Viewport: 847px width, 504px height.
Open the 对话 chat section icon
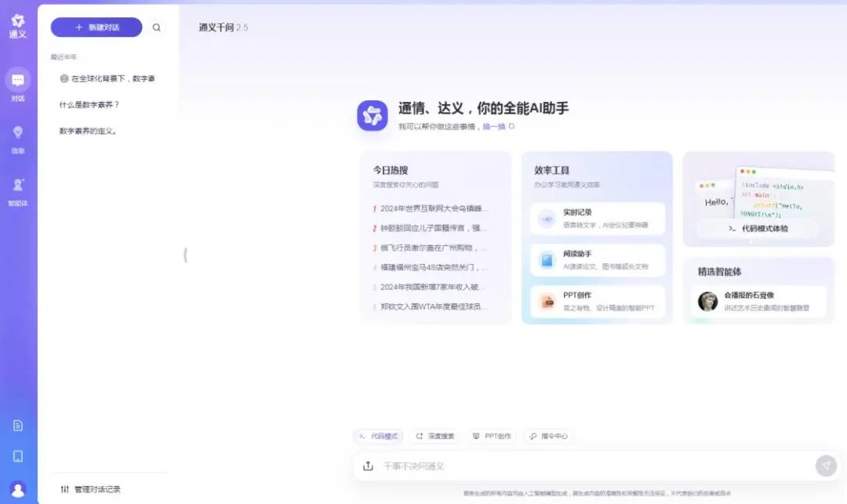tap(18, 81)
